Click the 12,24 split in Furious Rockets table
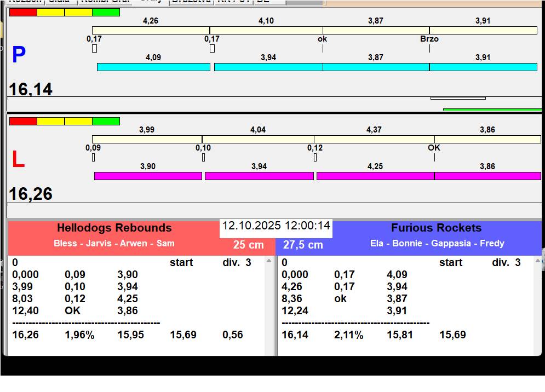This screenshot has height=392, width=545. pos(295,310)
